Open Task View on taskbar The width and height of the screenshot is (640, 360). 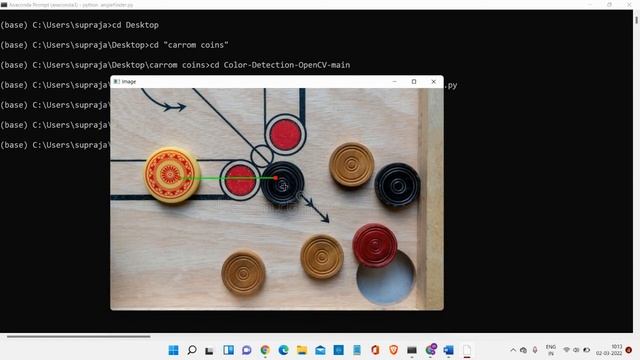209,350
